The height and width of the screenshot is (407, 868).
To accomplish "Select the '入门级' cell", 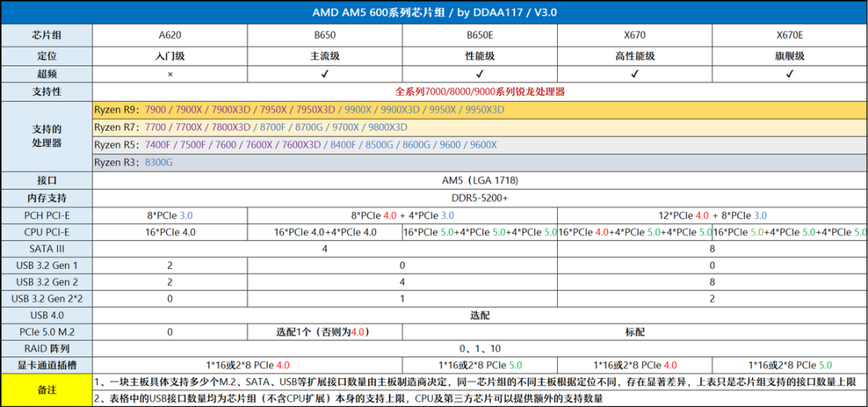I will [x=170, y=56].
